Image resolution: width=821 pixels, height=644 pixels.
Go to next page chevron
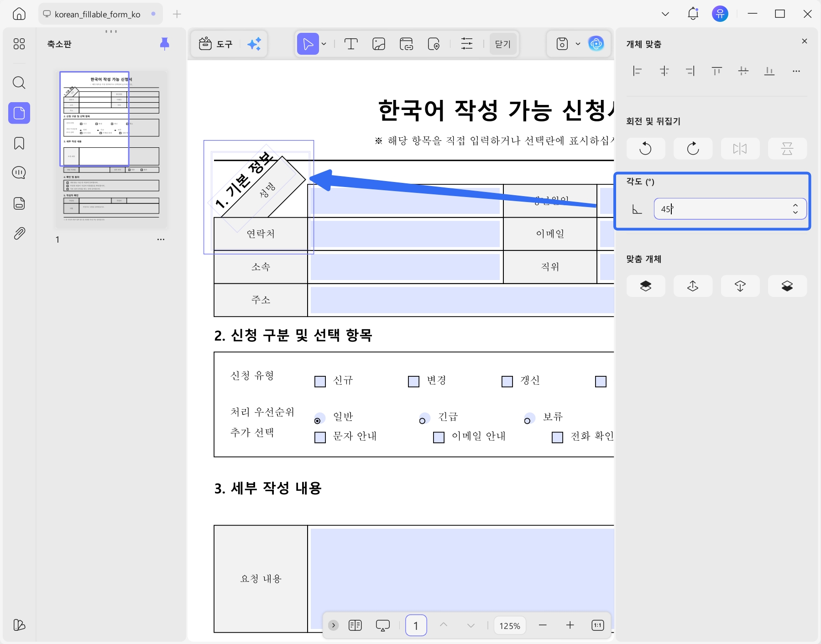pos(471,625)
